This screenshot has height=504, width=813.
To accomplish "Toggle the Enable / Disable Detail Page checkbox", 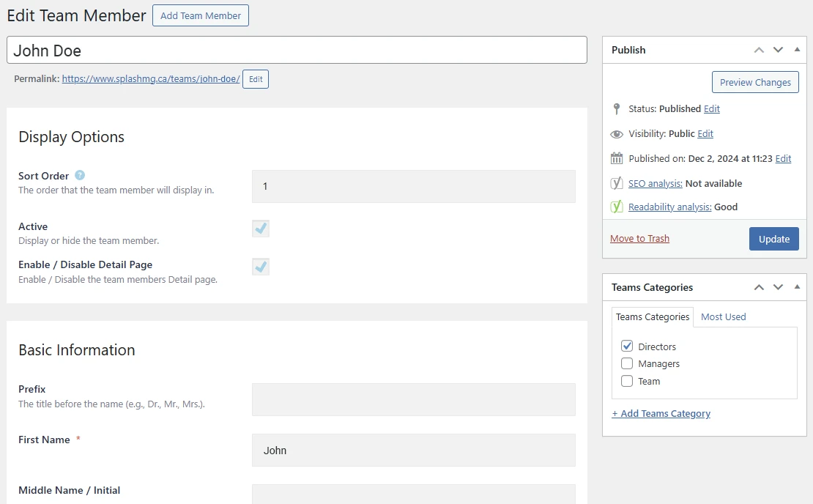I will coord(261,267).
